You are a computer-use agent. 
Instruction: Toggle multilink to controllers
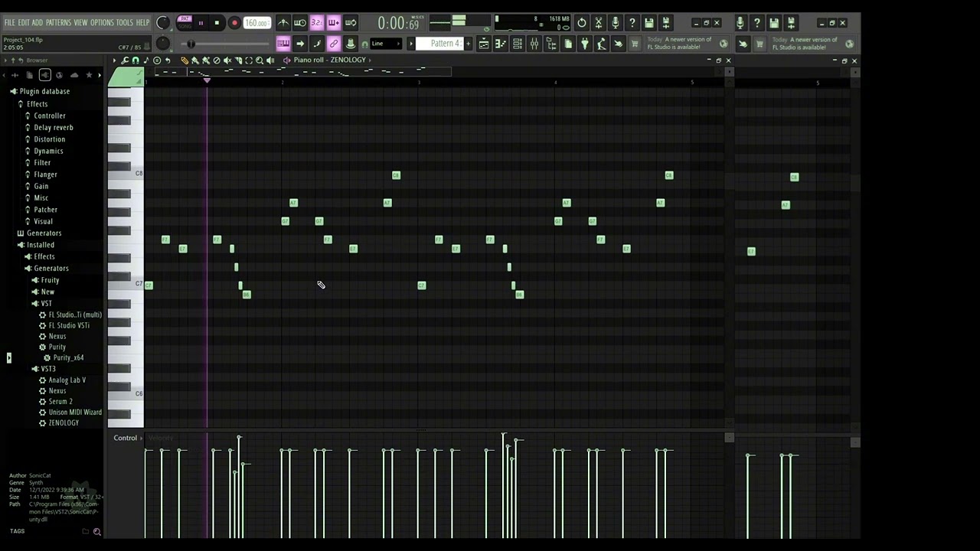pos(334,44)
